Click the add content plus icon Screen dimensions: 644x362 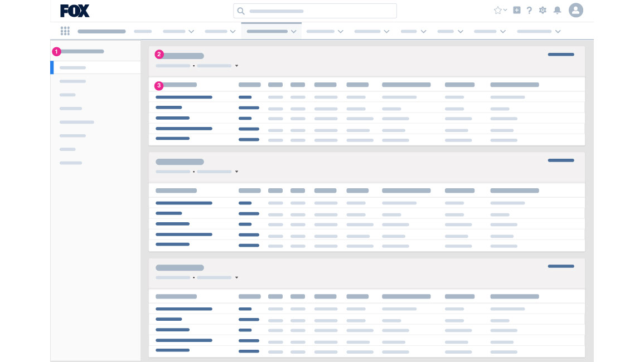click(x=516, y=10)
